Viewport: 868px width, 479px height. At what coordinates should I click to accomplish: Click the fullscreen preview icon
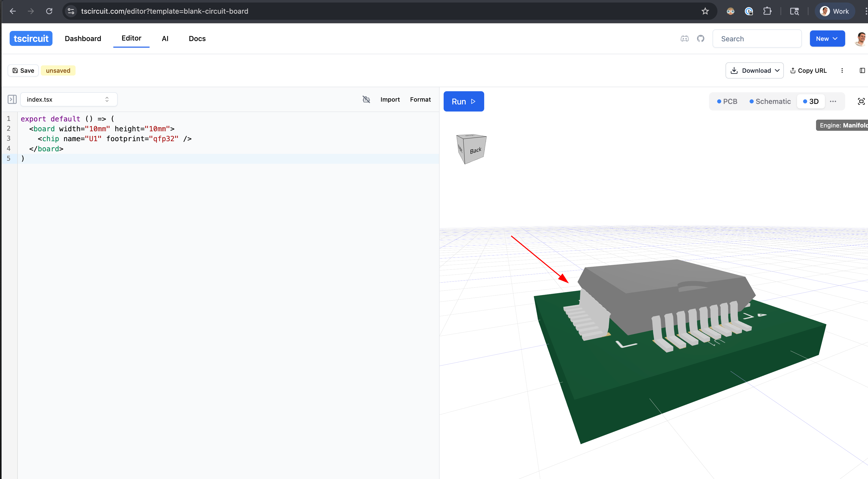(861, 101)
